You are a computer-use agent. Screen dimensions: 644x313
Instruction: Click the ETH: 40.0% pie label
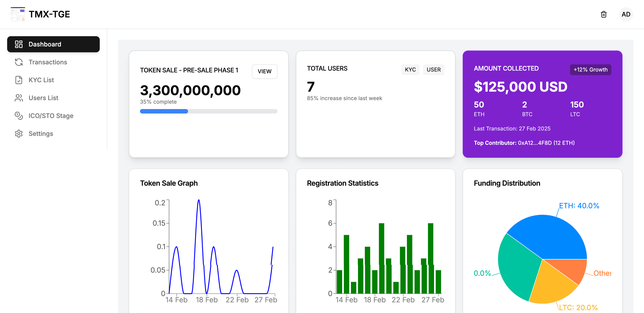[579, 205]
